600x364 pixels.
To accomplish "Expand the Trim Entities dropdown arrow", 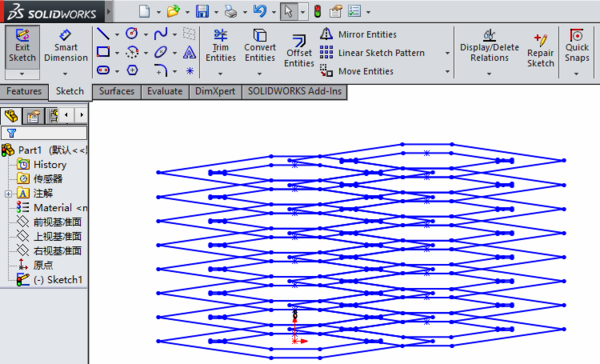I will (220, 73).
